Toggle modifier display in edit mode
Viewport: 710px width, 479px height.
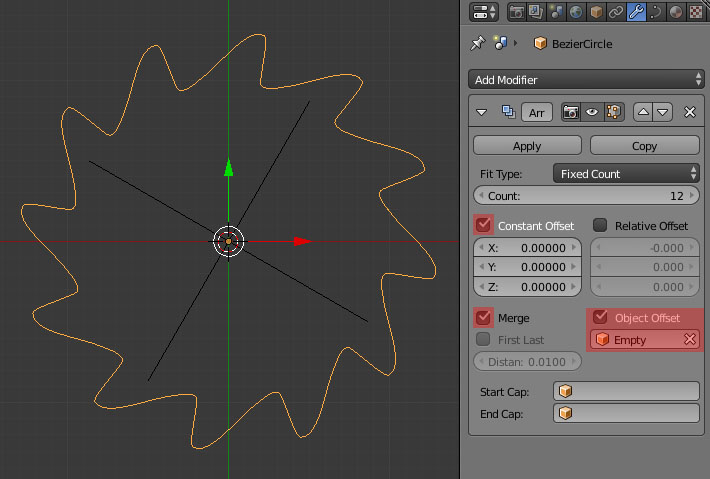pos(614,112)
